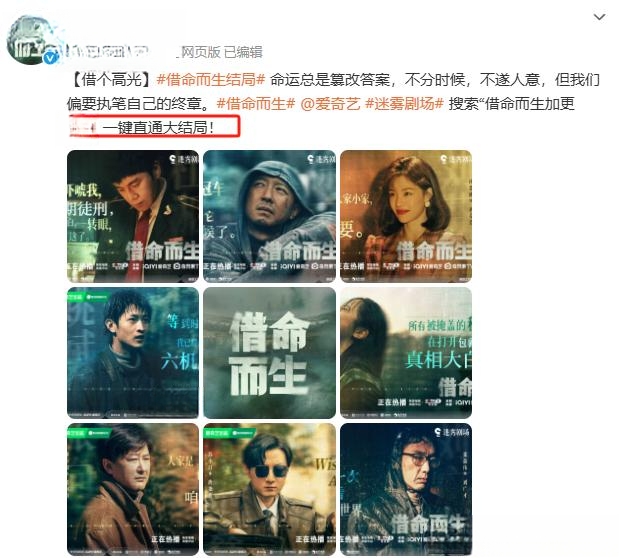Open the #借命而生结局# hashtag
This screenshot has height=558, width=620.
pyautogui.click(x=211, y=80)
